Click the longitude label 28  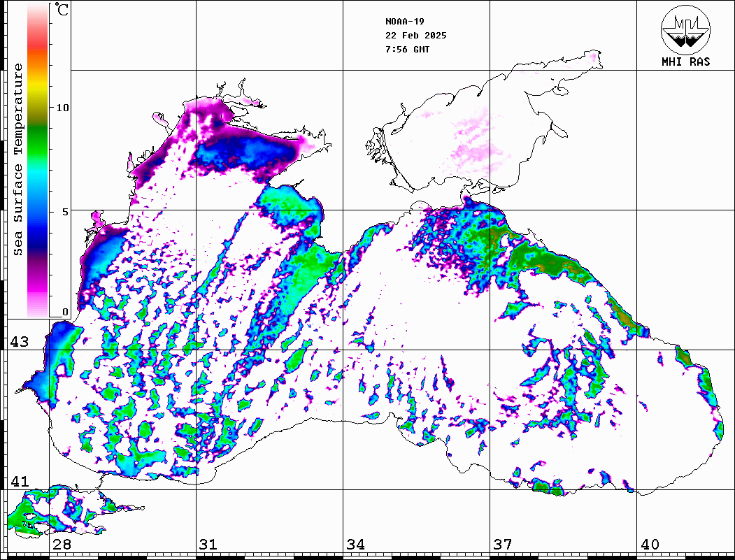click(62, 545)
